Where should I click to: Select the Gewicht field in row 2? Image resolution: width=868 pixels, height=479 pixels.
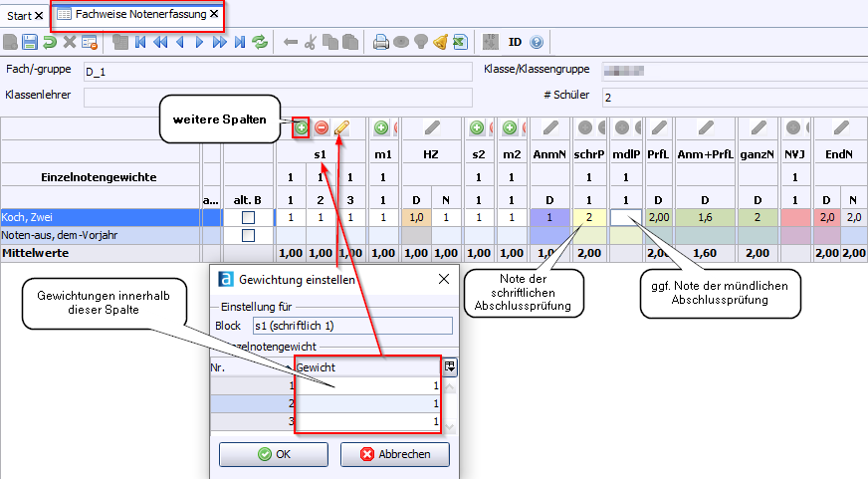(368, 404)
